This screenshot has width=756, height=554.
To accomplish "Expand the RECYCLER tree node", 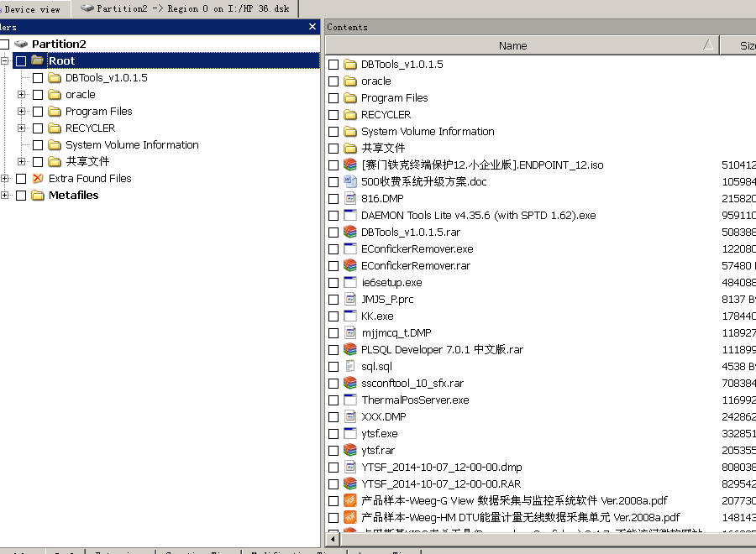I will [x=21, y=128].
